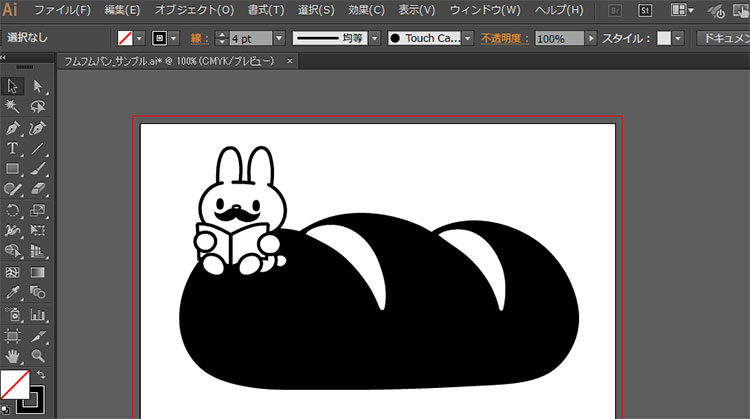Screen dimensions: 750x419
Task: Reset to default fill and stroke
Action: click(x=5, y=410)
